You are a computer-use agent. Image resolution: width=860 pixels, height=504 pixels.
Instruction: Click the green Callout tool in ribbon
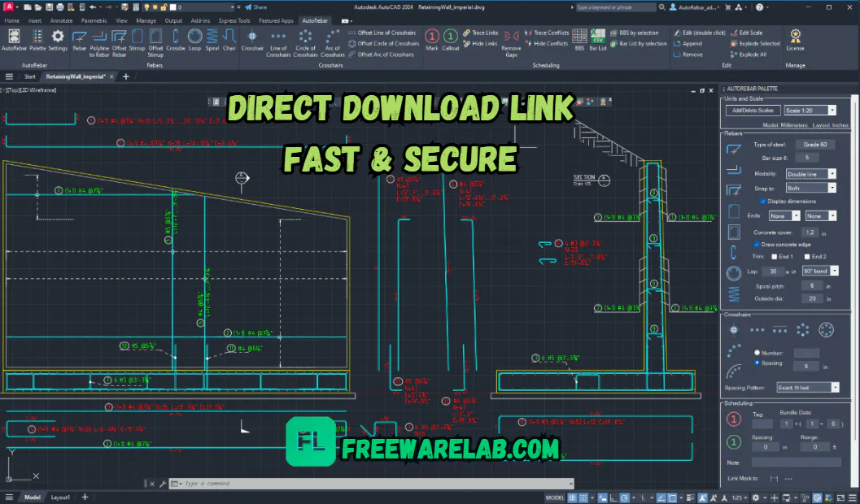(x=450, y=41)
